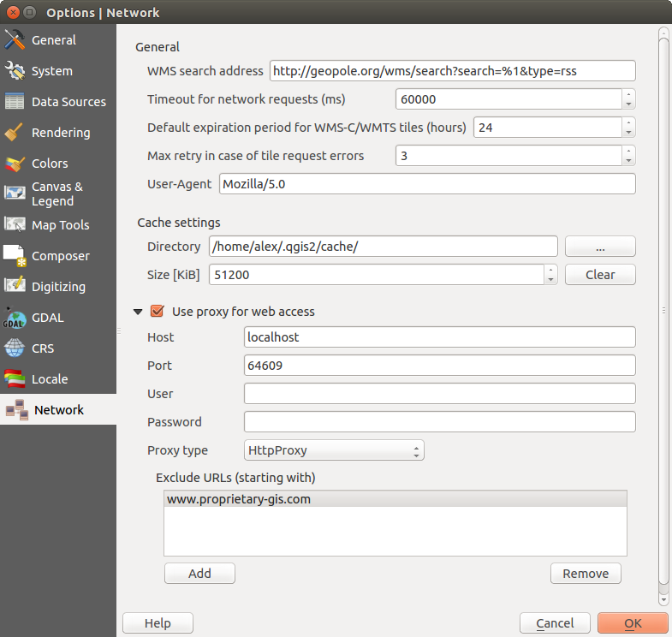This screenshot has width=672, height=637.
Task: Open the GDAL settings icon
Action: tap(15, 318)
